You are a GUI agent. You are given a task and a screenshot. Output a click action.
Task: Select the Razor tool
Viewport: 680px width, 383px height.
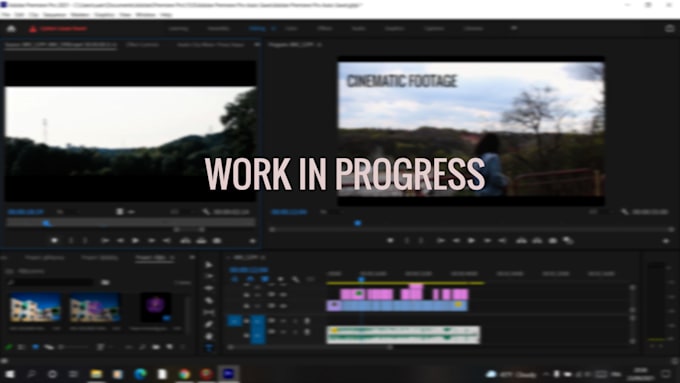tap(209, 300)
